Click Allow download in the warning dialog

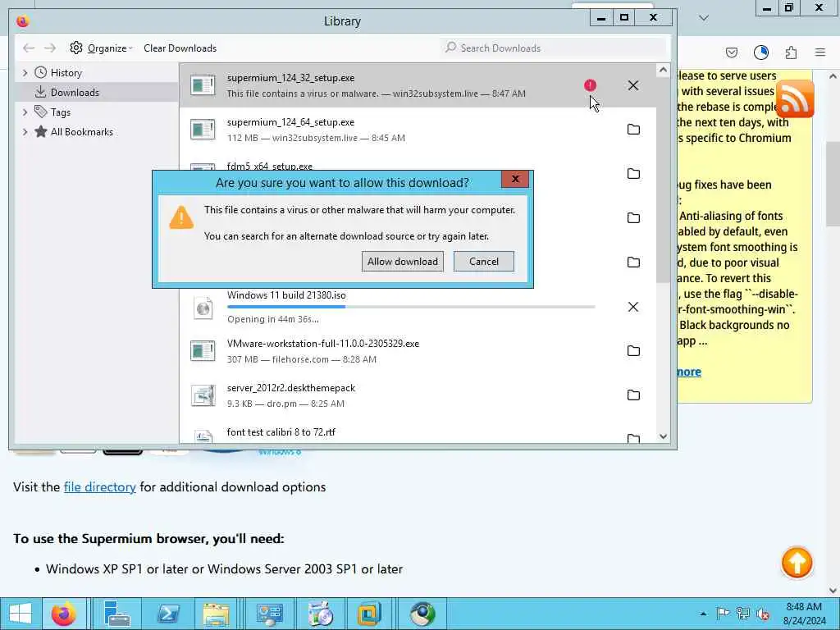(x=402, y=262)
